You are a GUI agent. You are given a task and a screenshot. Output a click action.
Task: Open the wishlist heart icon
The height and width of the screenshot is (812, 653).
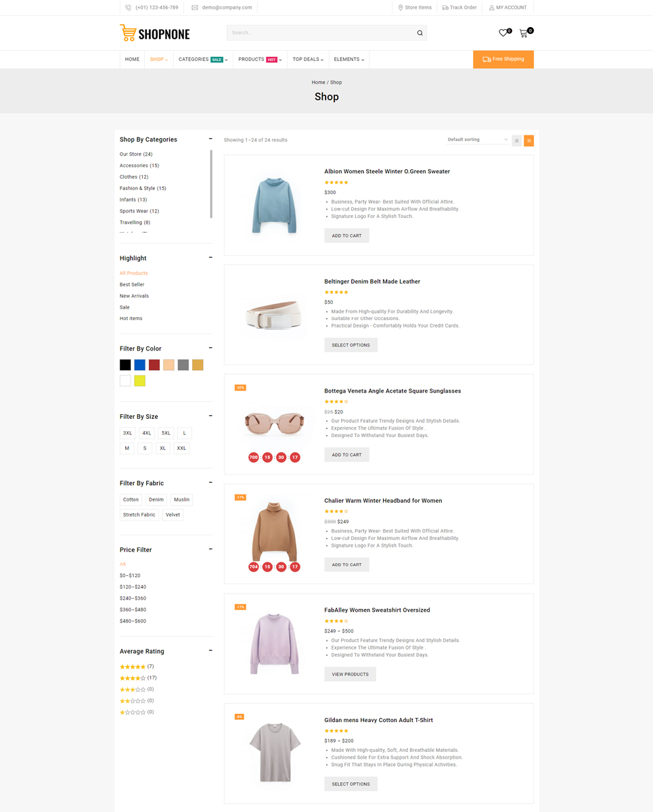point(503,33)
